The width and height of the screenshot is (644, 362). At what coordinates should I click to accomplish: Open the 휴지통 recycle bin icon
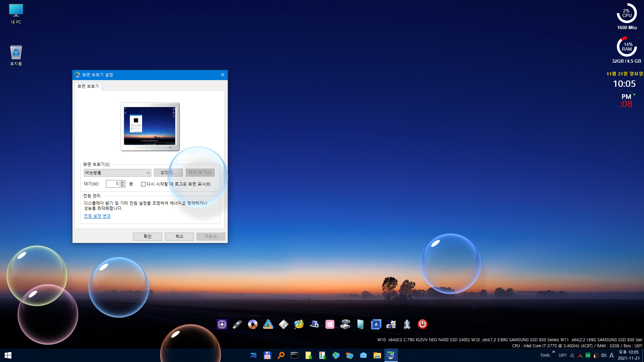[16, 55]
